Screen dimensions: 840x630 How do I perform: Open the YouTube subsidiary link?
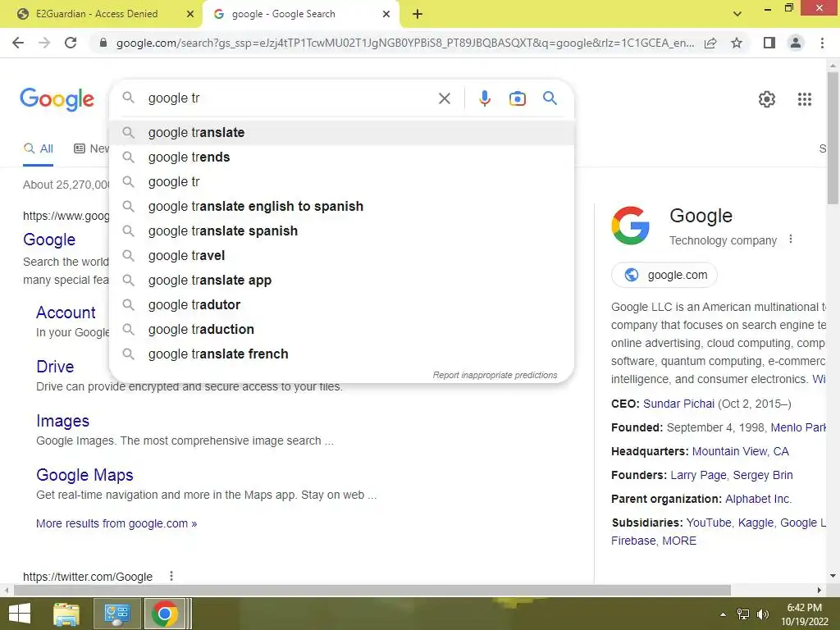click(x=708, y=523)
